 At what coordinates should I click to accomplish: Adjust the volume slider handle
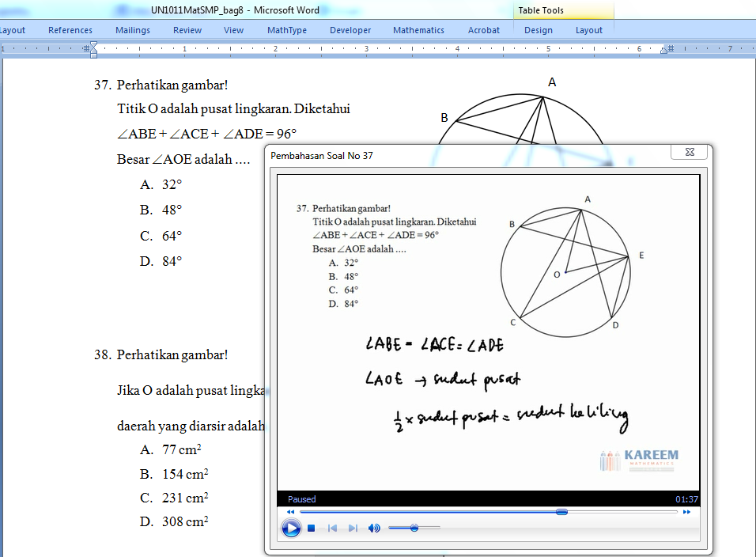(x=414, y=528)
